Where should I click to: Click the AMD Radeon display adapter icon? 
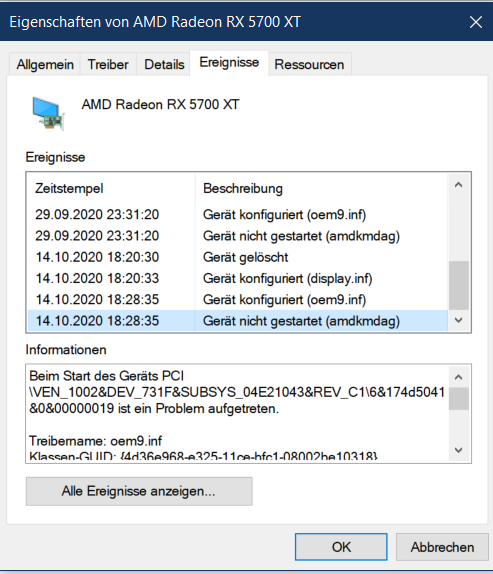pos(48,113)
